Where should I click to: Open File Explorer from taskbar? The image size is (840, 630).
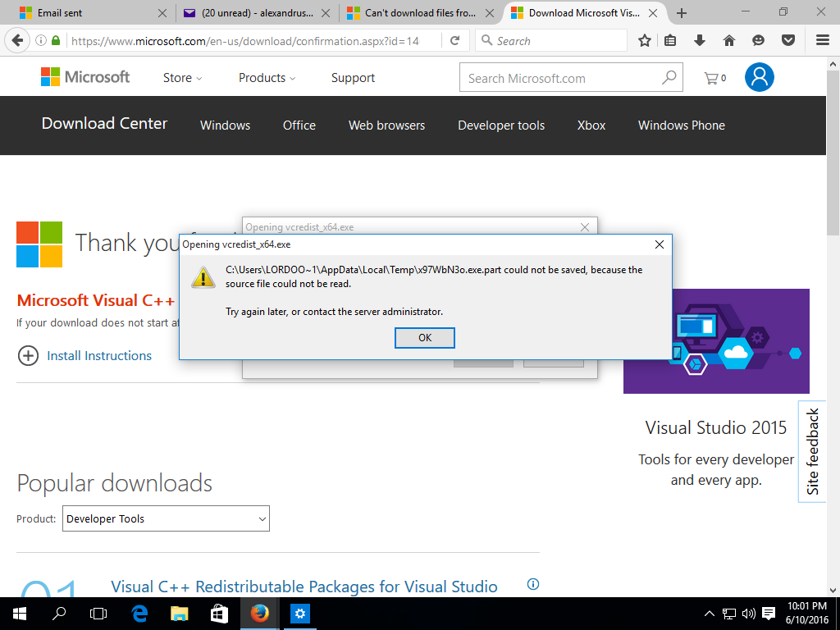click(x=180, y=614)
